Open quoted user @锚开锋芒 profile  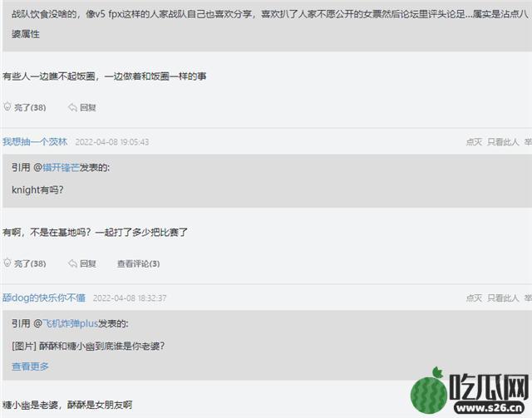[61, 168]
